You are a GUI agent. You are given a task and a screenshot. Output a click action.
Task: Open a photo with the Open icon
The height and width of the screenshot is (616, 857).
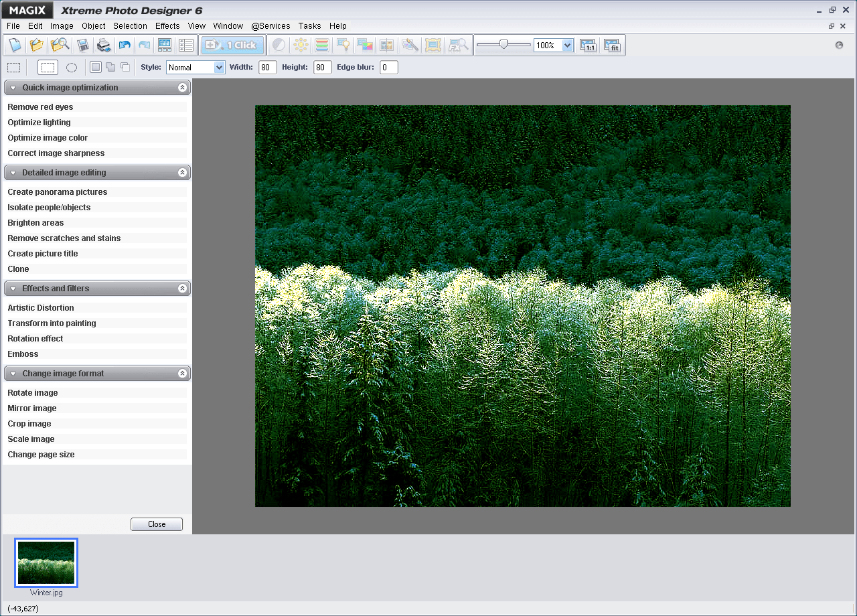(37, 45)
